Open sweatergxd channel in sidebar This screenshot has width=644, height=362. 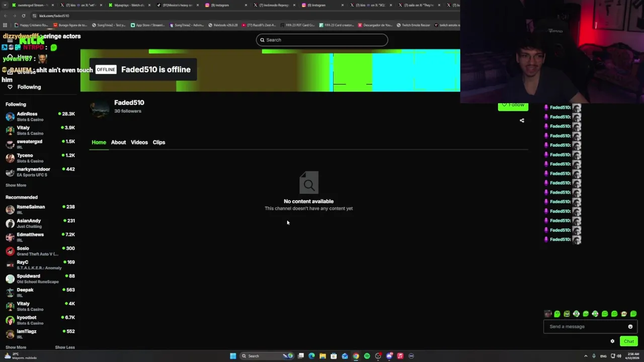pyautogui.click(x=40, y=144)
